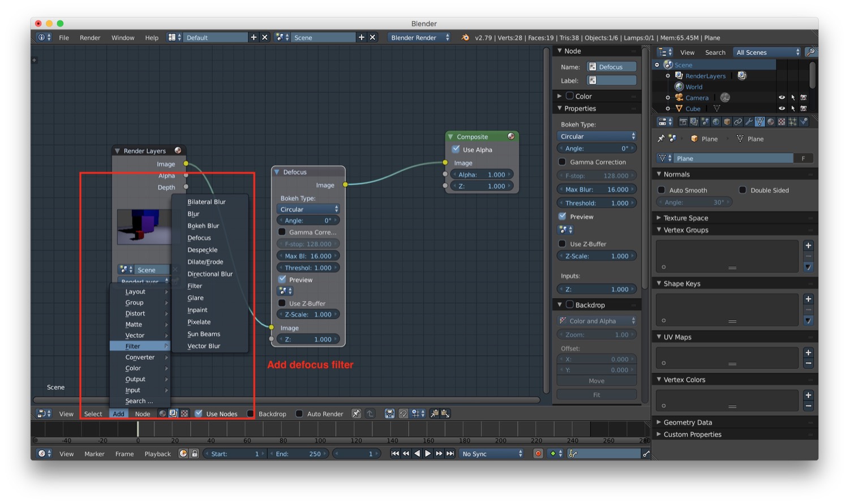This screenshot has width=849, height=504.
Task: Open the Modifiers tab (wrench icon)
Action: pos(749,122)
